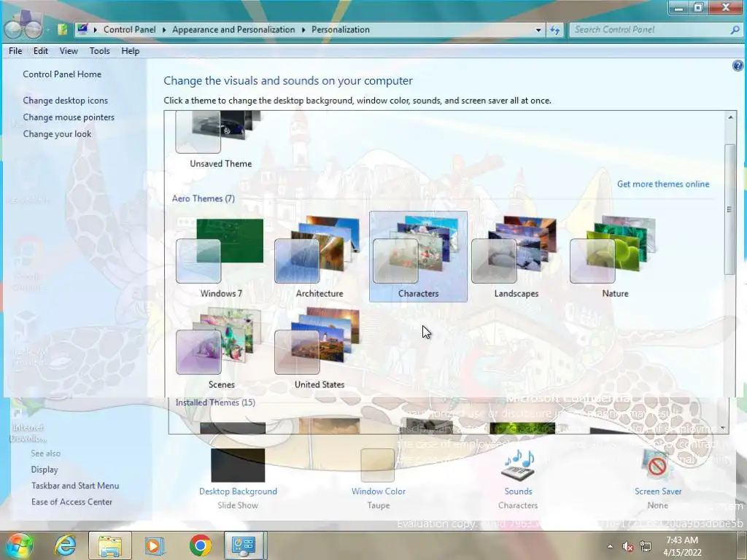Click the Installed Themes (15) heading
The image size is (747, 560).
click(215, 402)
